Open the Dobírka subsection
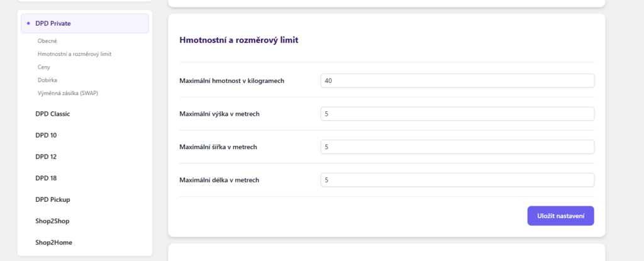The height and width of the screenshot is (261, 644). pyautogui.click(x=48, y=80)
